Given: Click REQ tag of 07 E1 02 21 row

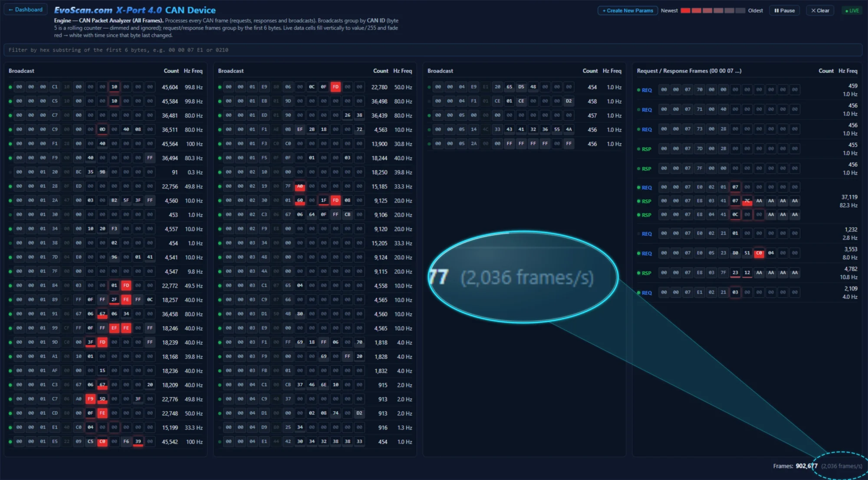Looking at the screenshot, I should (647, 293).
